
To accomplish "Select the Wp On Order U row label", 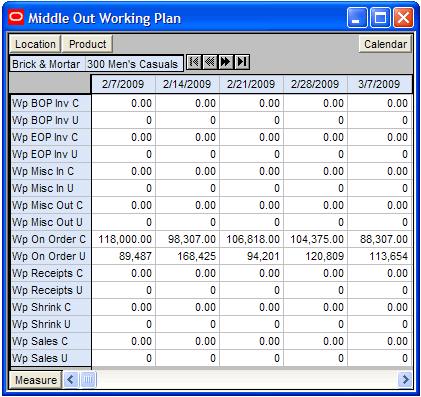I will click(51, 256).
